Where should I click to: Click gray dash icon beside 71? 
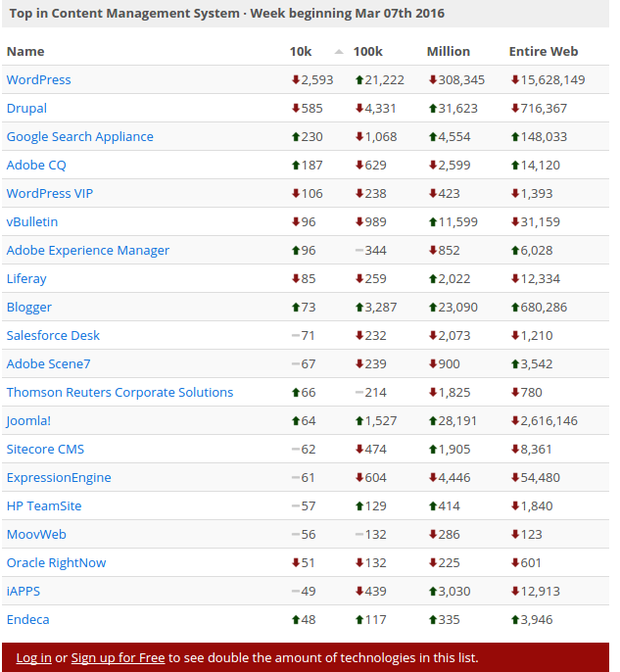(296, 336)
